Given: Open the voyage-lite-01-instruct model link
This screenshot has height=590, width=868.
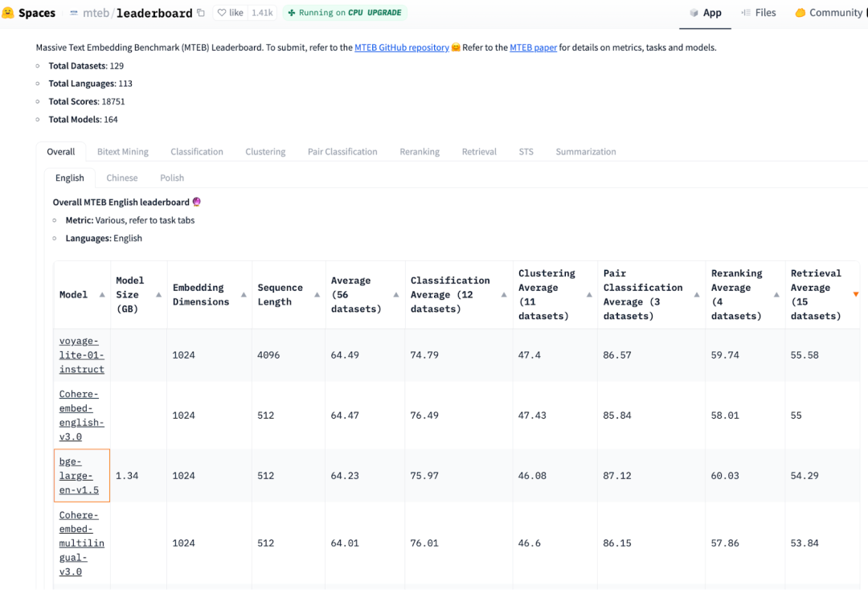Looking at the screenshot, I should coord(82,354).
